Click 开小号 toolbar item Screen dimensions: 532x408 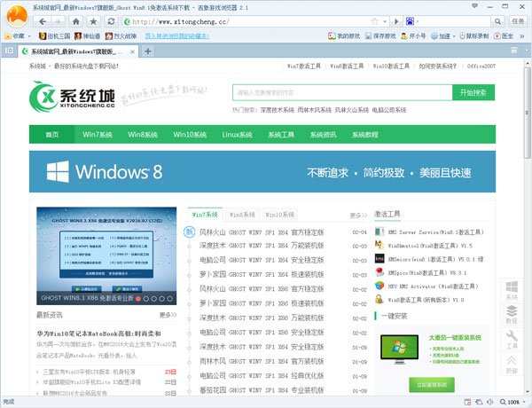[413, 36]
